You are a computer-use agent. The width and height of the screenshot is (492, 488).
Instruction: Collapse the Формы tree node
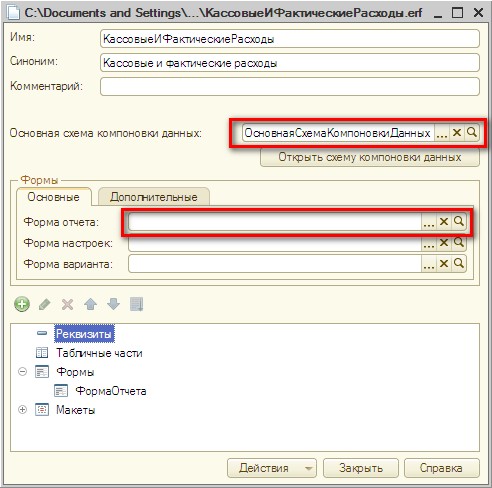tap(22, 371)
